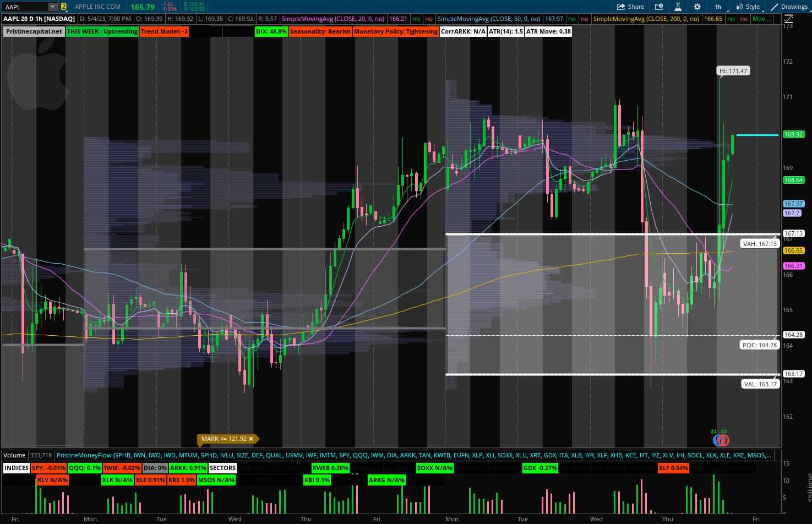The height and width of the screenshot is (524, 812).
Task: Click the CorrARKK: N/A label
Action: (x=463, y=31)
